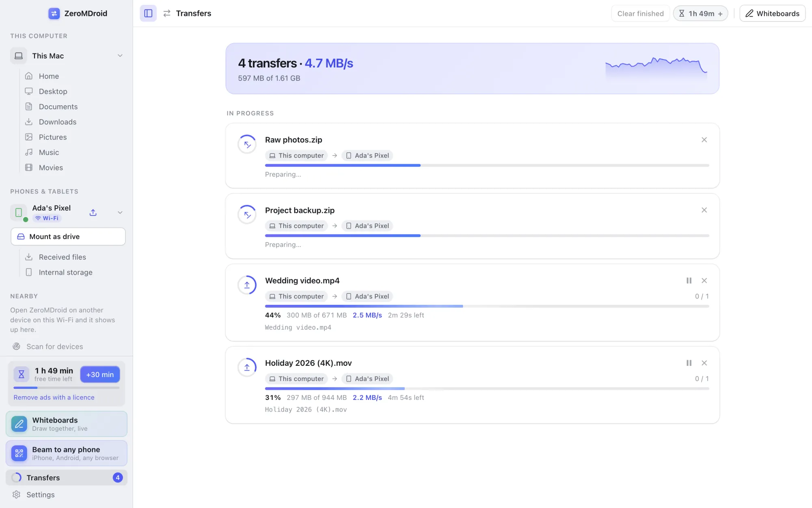Viewport: 812px width, 508px height.
Task: Select Ada's Pixel phone icon
Action: tap(19, 213)
